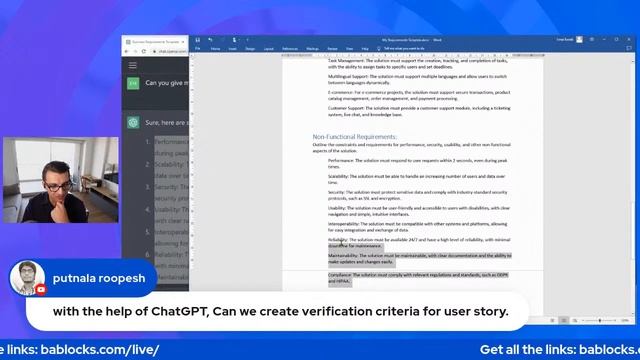This screenshot has width=640, height=360.
Task: Switch to the Help ribbon tab
Action: coord(365,49)
